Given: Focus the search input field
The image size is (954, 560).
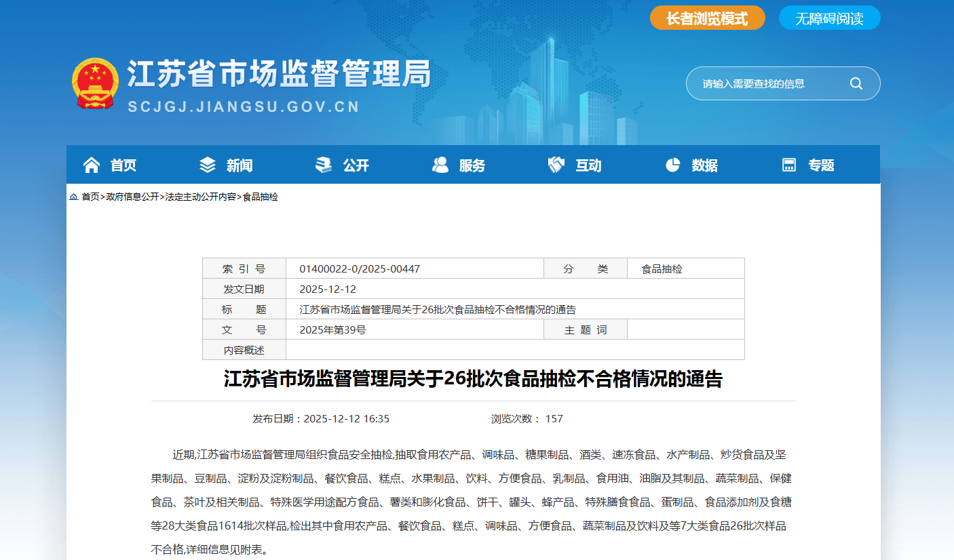Looking at the screenshot, I should (767, 83).
